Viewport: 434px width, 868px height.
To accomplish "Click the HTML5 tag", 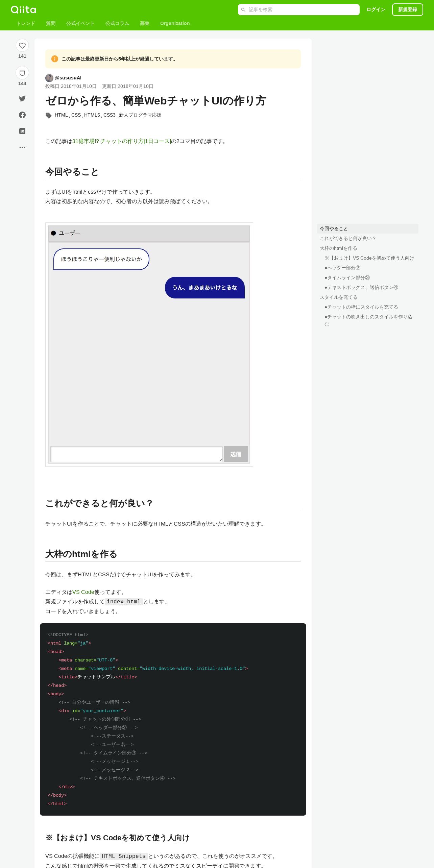I will click(92, 115).
